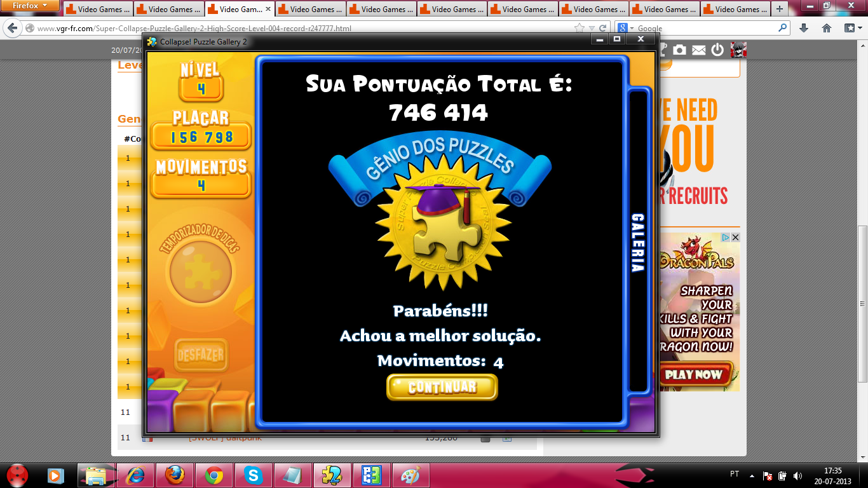Viewport: 868px width, 488px height.
Task: Click the website power logout icon
Action: point(717,50)
